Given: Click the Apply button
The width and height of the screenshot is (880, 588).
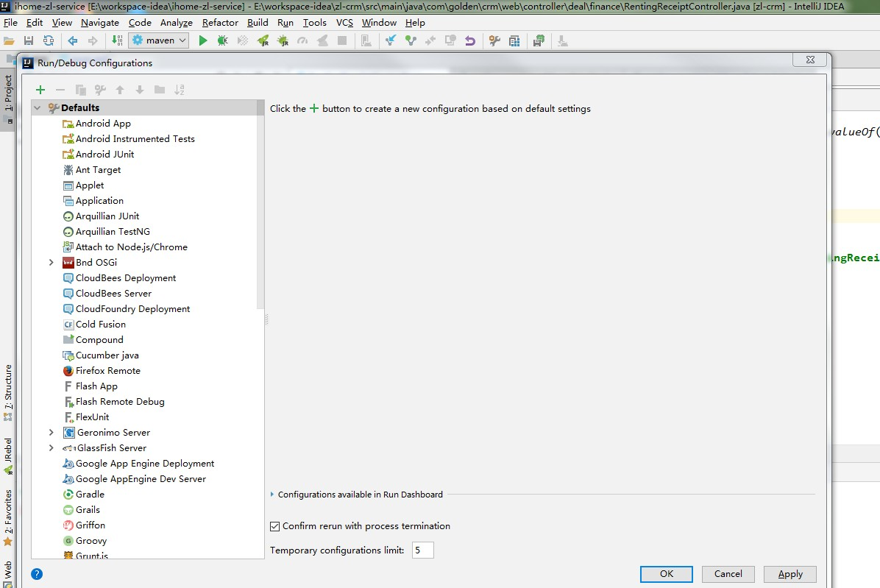Looking at the screenshot, I should point(790,574).
